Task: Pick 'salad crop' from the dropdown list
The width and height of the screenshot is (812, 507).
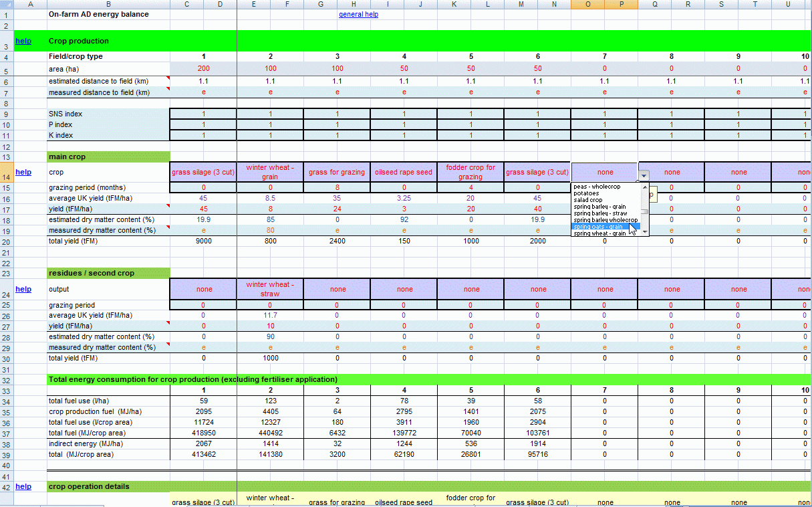Action: [588, 200]
